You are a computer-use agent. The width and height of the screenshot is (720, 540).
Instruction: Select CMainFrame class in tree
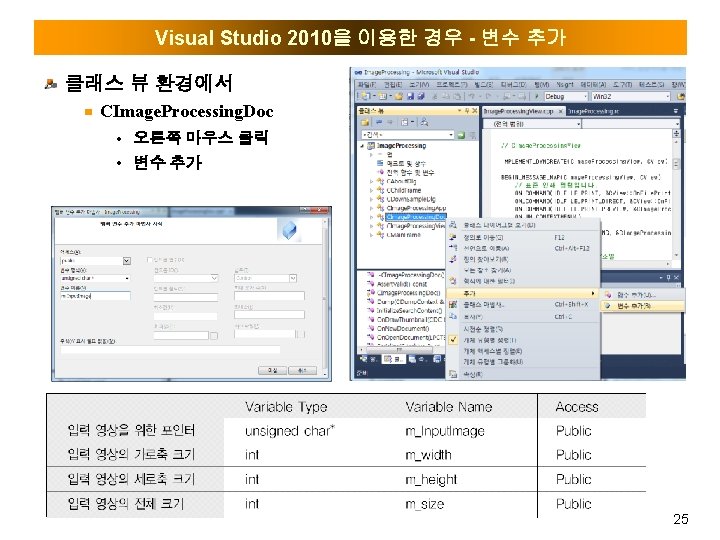click(x=403, y=235)
